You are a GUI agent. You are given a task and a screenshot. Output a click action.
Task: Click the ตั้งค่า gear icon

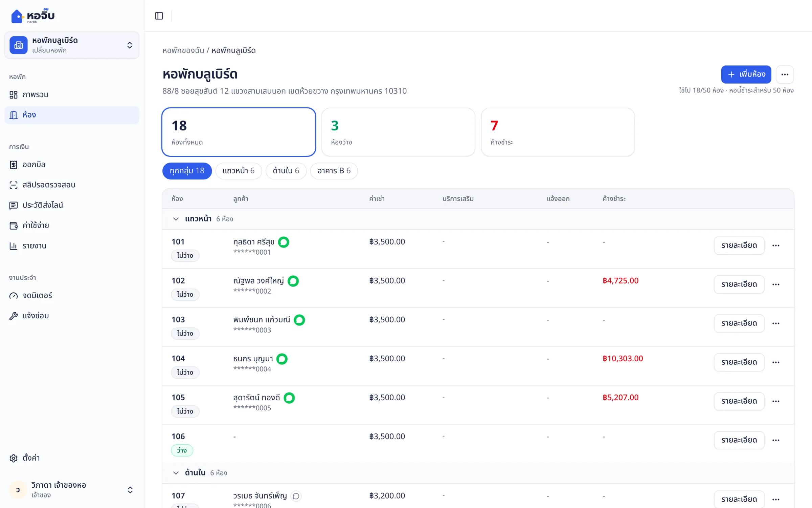pos(14,458)
